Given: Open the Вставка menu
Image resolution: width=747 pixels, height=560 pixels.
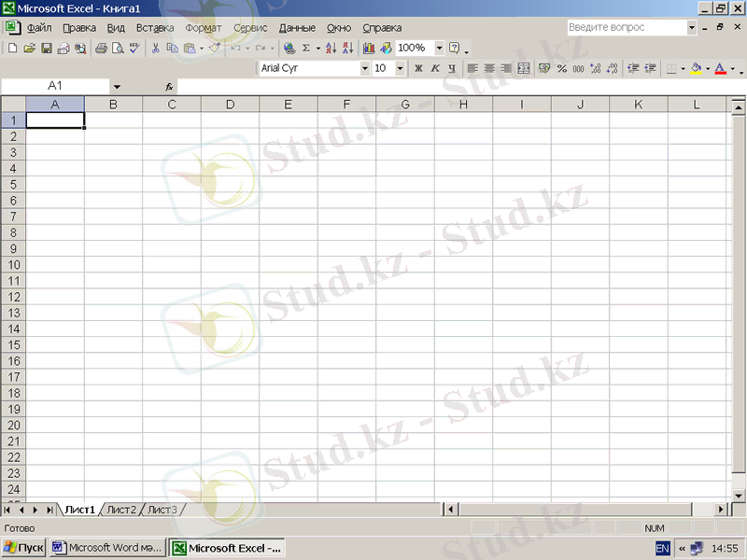Looking at the screenshot, I should 155,28.
